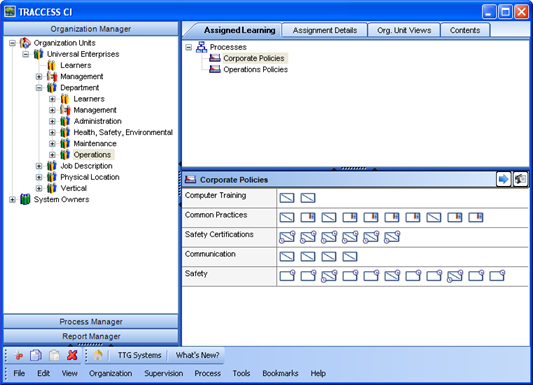Expand the Administration node
533x385 pixels.
click(52, 121)
